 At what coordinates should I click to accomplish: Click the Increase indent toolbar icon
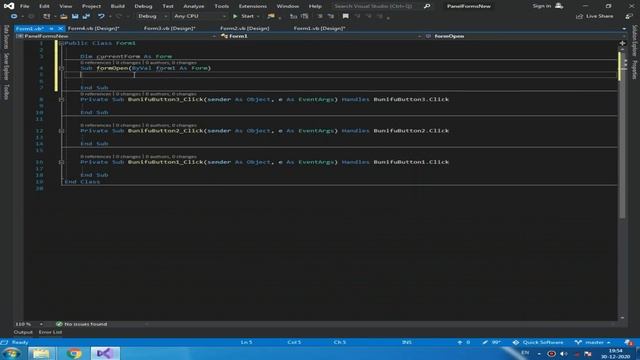tap(331, 16)
